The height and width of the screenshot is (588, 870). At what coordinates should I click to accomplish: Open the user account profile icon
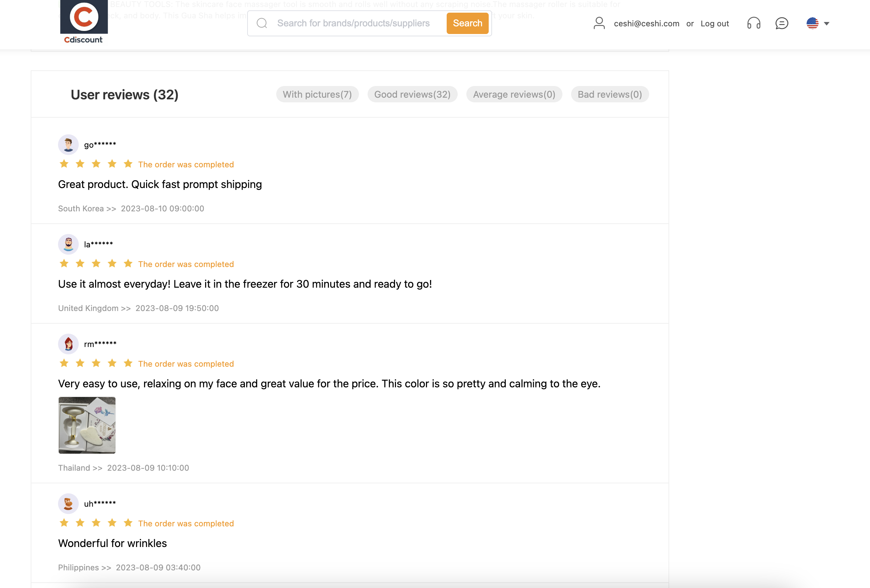tap(599, 23)
